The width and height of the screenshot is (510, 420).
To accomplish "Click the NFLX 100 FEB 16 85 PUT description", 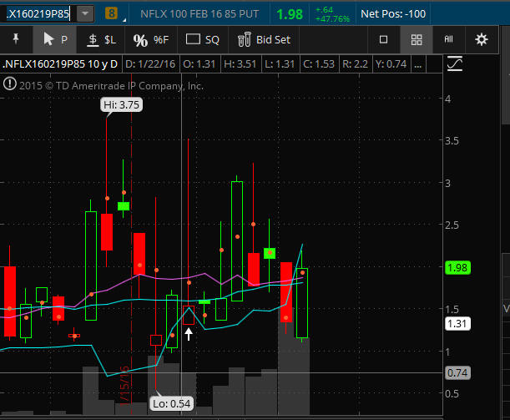I will click(x=199, y=14).
